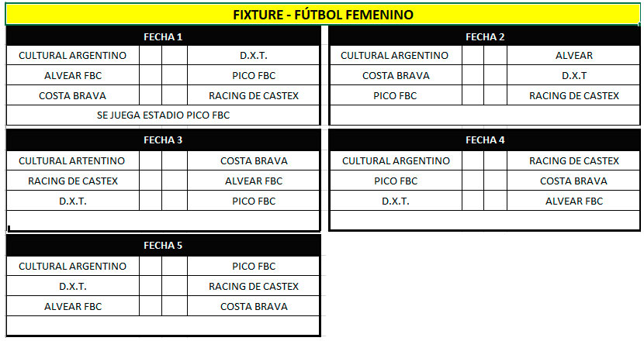This screenshot has height=341, width=644.
Task: Select PICO FBC cell in FECHA 2
Action: click(395, 96)
